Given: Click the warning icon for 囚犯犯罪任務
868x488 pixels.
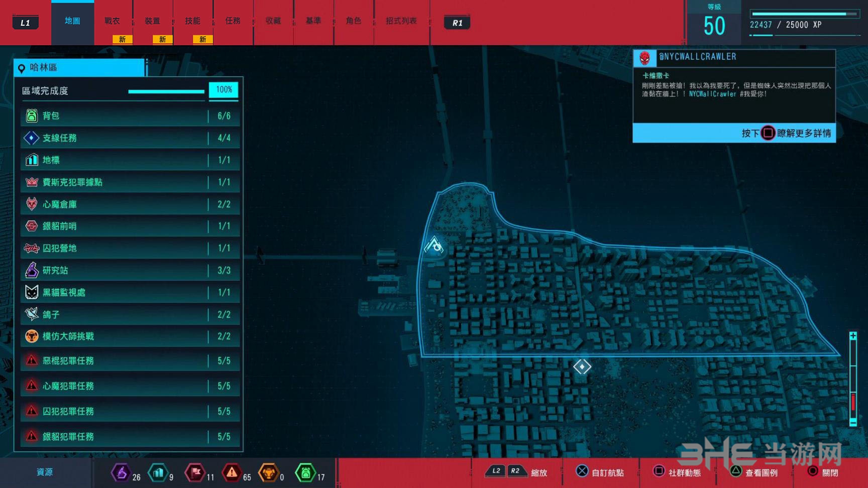Looking at the screenshot, I should tap(32, 411).
